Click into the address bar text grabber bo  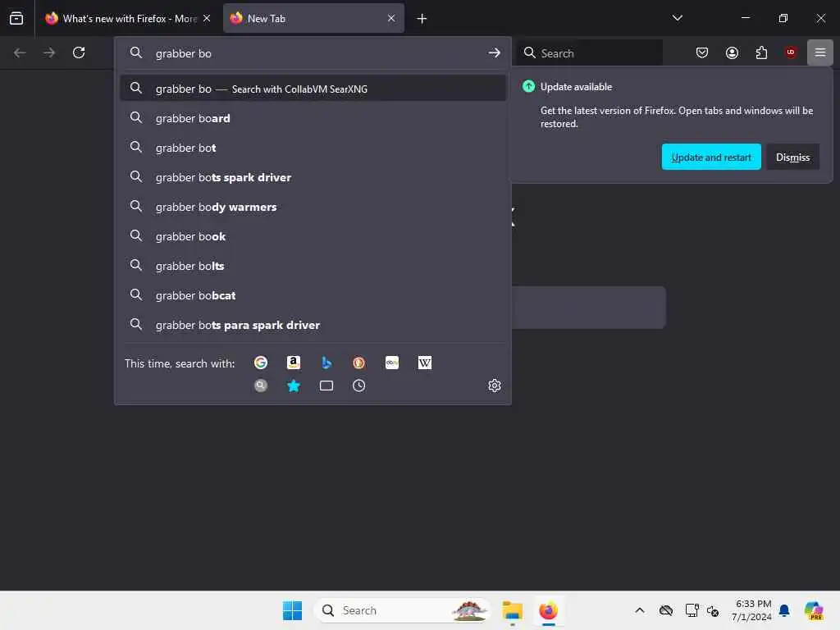(x=183, y=53)
